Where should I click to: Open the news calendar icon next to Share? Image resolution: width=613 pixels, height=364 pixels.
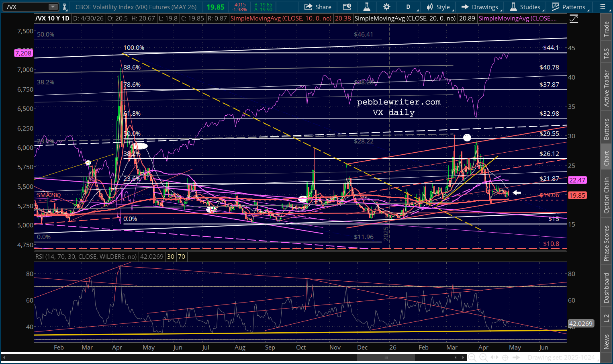click(347, 7)
